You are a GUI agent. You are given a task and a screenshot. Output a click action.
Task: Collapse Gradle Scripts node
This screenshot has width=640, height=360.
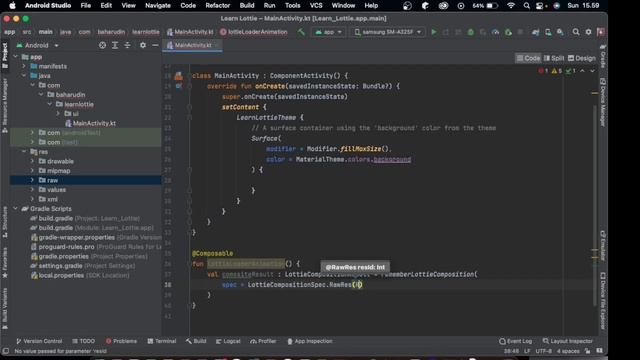point(16,209)
